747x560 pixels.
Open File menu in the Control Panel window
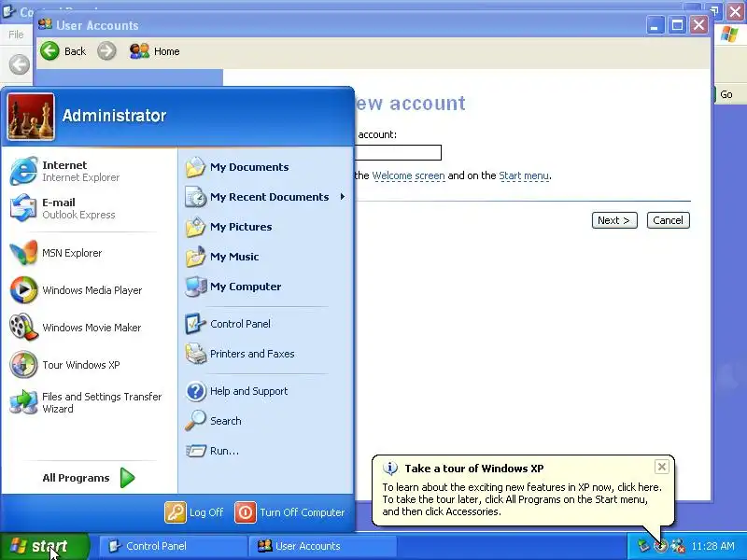click(16, 35)
